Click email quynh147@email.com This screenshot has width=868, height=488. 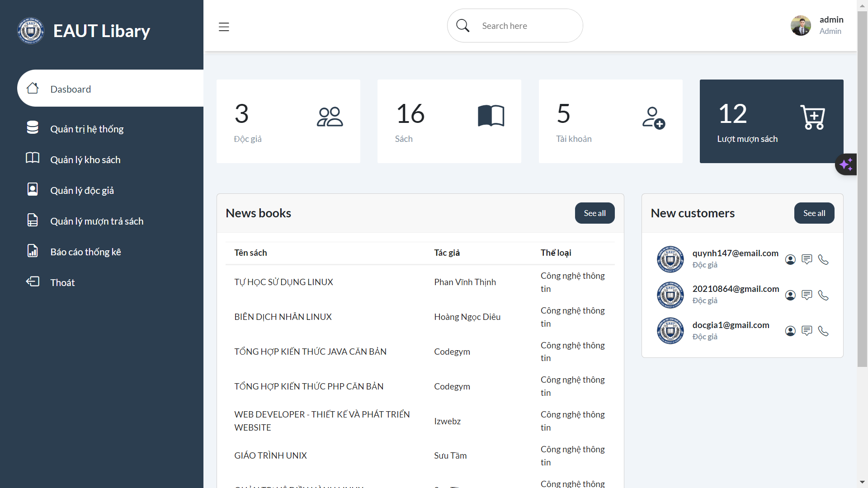tap(735, 253)
